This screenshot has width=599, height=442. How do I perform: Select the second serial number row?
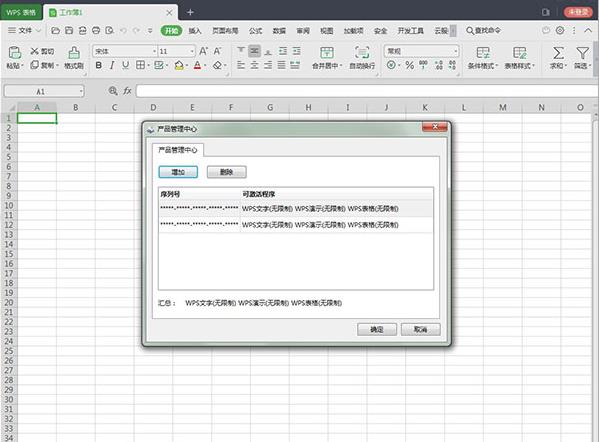[x=296, y=225]
